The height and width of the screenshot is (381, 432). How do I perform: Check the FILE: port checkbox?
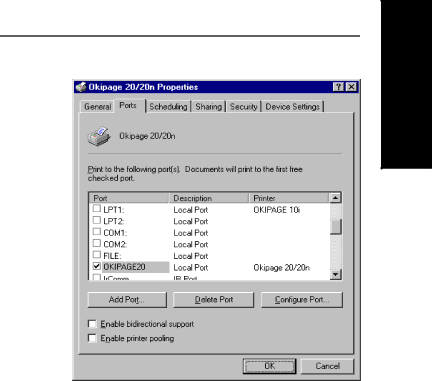click(x=97, y=255)
